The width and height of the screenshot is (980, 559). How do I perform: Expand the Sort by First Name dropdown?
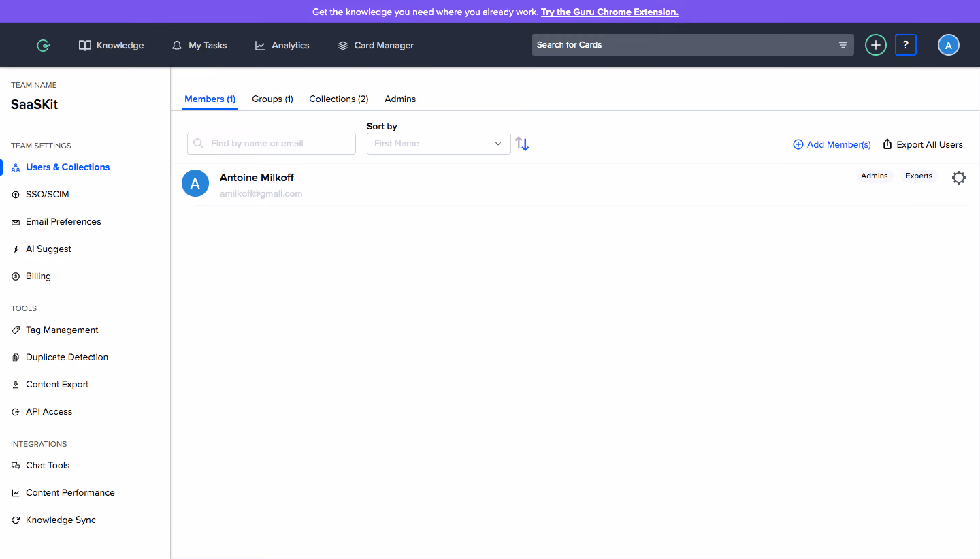tap(439, 144)
